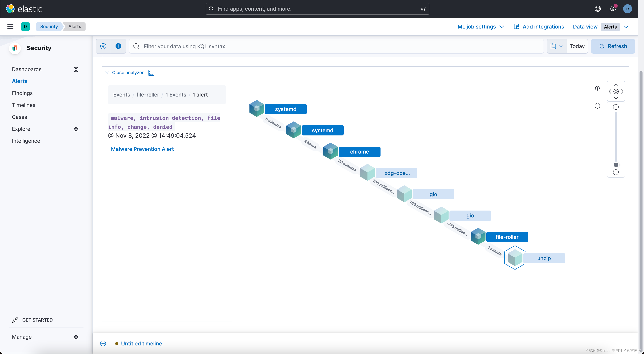644x354 pixels.
Task: Click the analyzer info legend icon
Action: pos(597,88)
